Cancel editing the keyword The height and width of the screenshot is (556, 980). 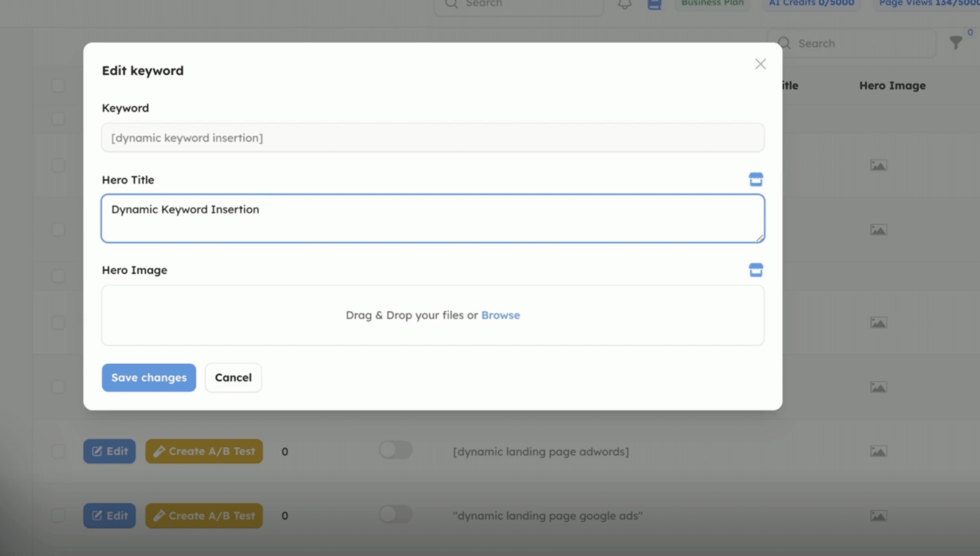233,378
